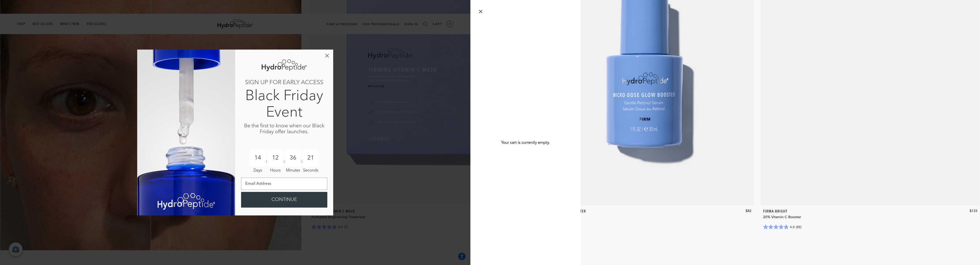Open FOR PROFESSIONALS link

381,24
